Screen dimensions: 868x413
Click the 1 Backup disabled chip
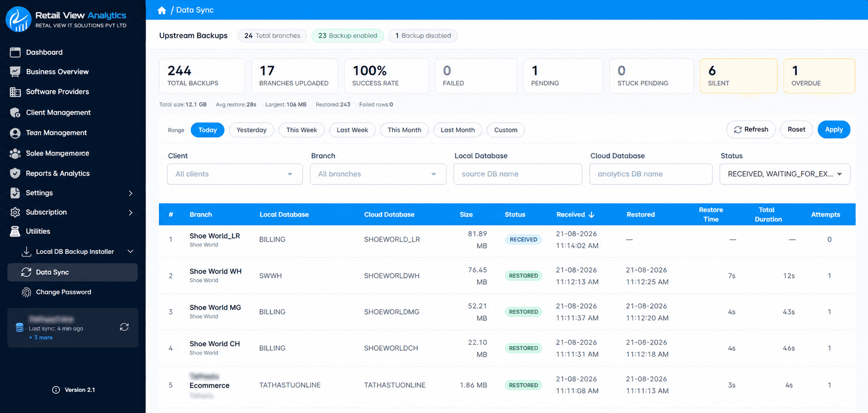click(423, 36)
